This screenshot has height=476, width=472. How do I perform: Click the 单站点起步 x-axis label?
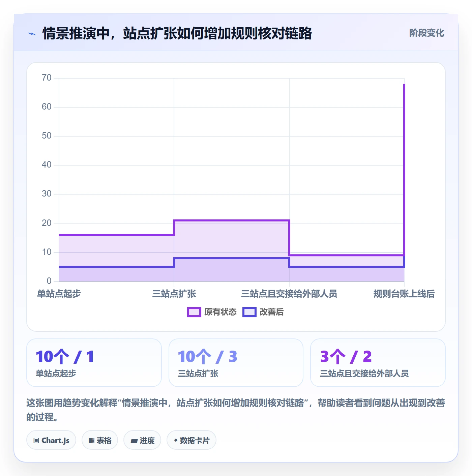click(59, 294)
